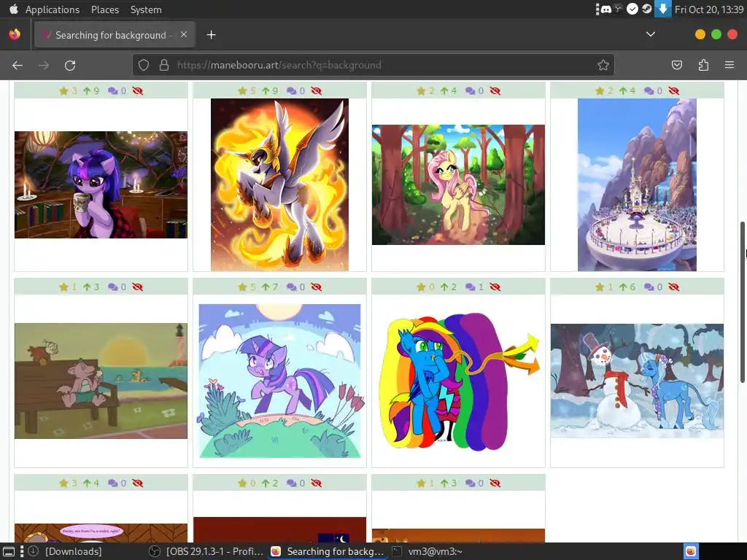Expand the list all tabs dropdown
747x560 pixels.
click(x=650, y=34)
